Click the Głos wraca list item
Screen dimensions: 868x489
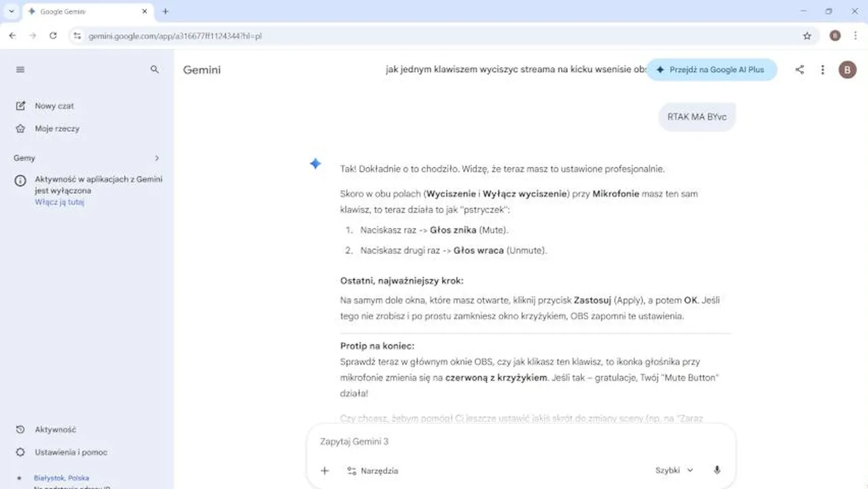click(454, 250)
